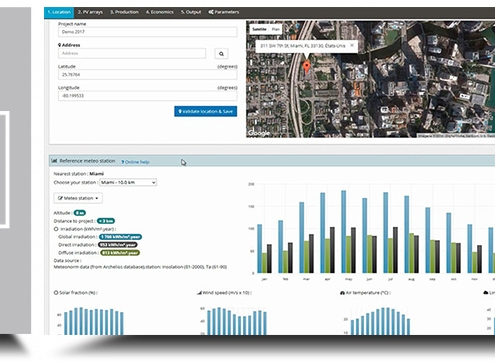Click the Reference meteo station chart icon
This screenshot has height=361, width=495.
[x=54, y=161]
